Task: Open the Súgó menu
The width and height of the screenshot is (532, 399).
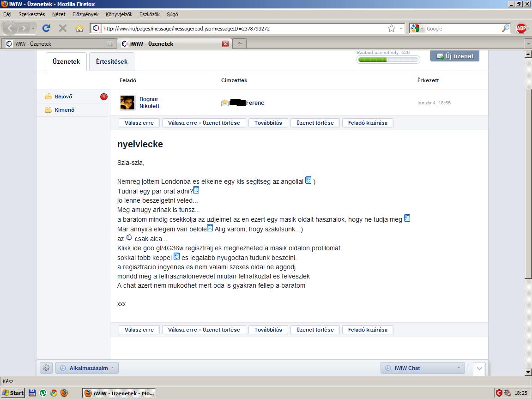Action: point(172,14)
